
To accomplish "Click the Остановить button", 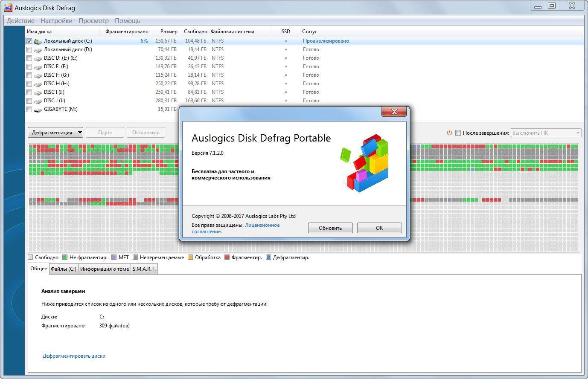I will tap(146, 133).
